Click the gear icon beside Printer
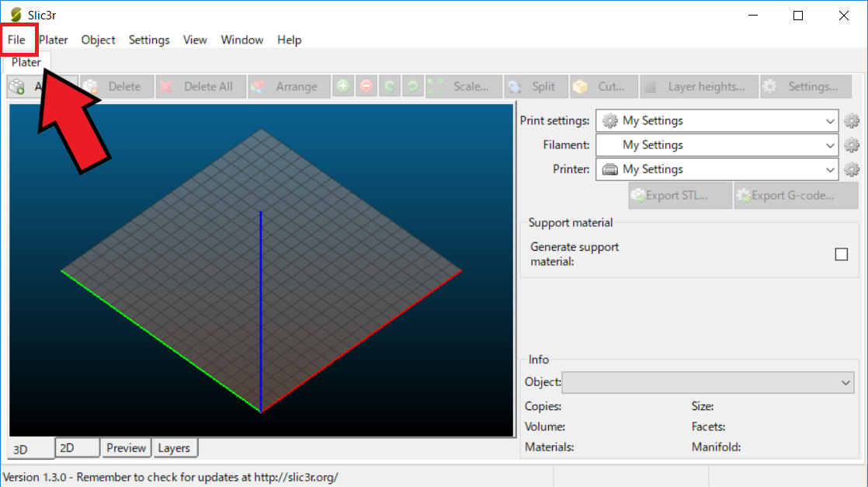Viewport: 868px width, 487px height. 852,169
